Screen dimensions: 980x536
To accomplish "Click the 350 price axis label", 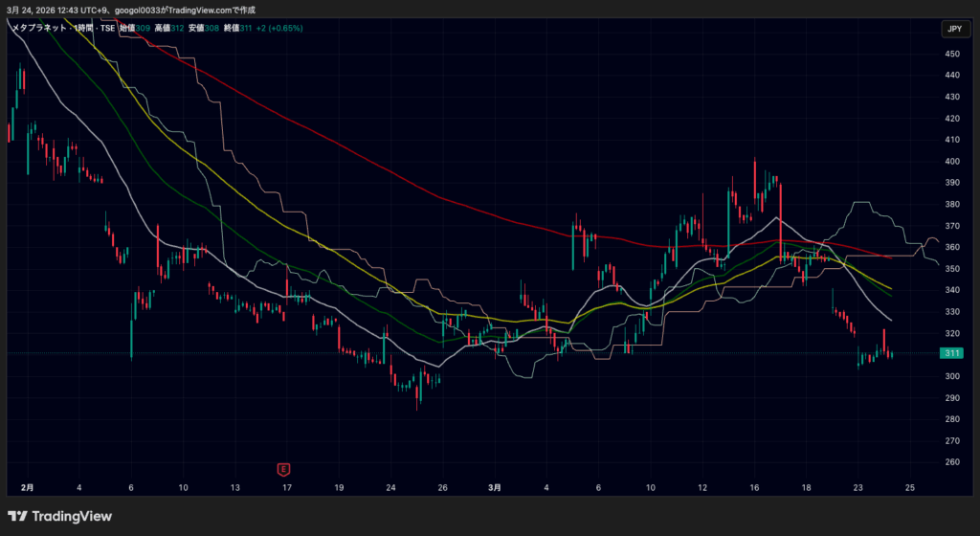I will pos(952,269).
